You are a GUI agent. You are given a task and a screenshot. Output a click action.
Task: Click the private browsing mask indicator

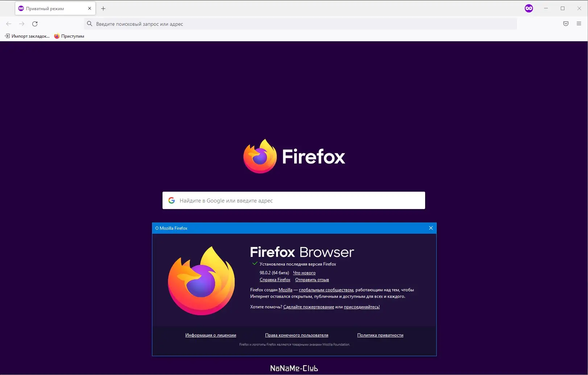(529, 8)
